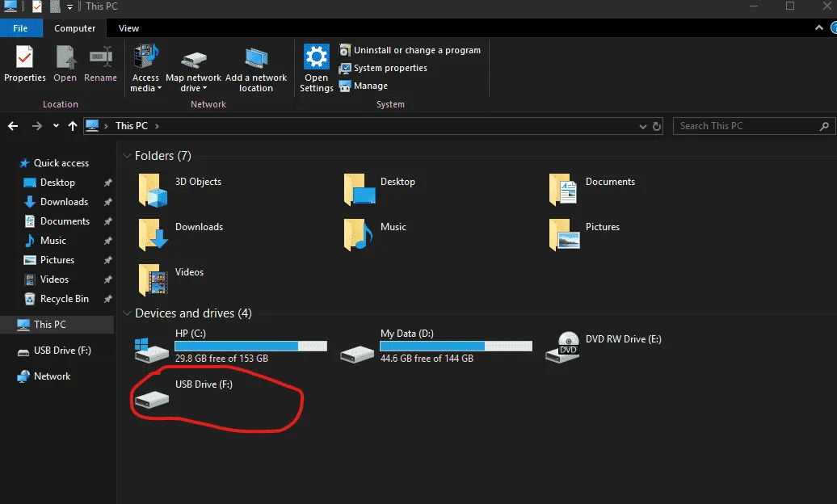The image size is (837, 504).
Task: Select Quick access in the sidebar
Action: (x=54, y=163)
